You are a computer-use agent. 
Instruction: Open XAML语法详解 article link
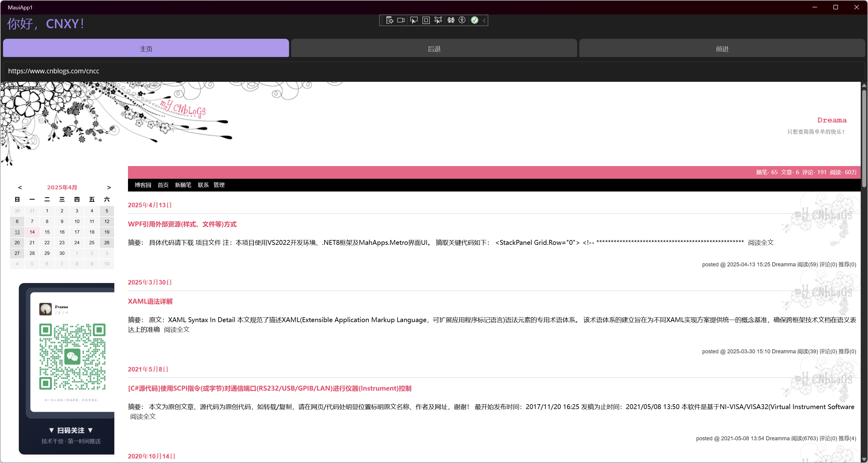point(150,301)
